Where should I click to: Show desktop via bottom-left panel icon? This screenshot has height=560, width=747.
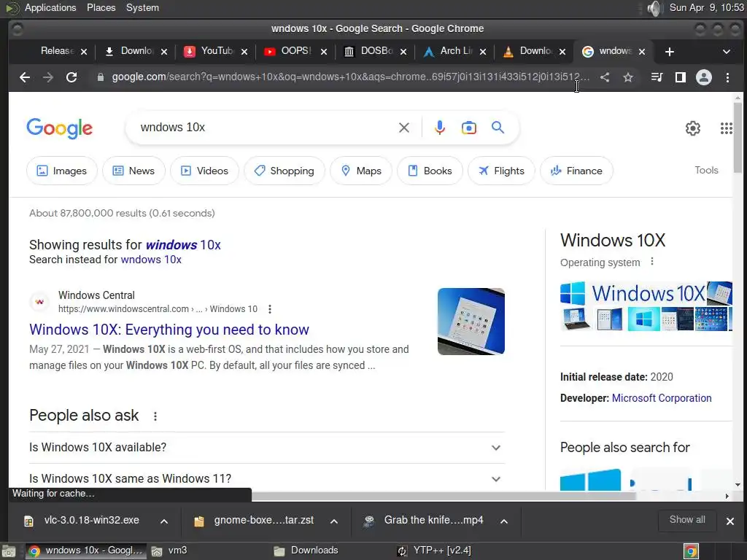pyautogui.click(x=9, y=551)
